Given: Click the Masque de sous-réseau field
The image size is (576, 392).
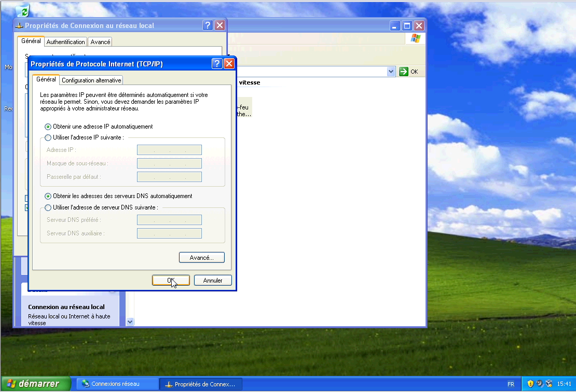Looking at the screenshot, I should [169, 163].
